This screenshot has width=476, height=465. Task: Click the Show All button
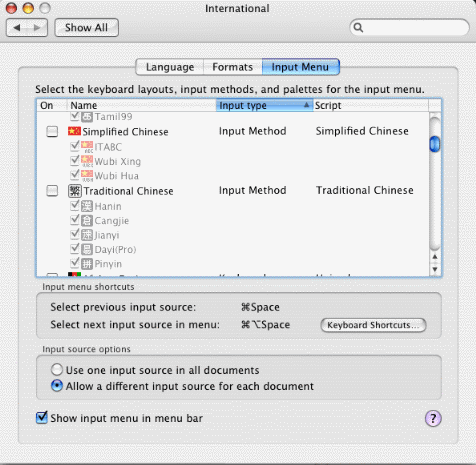click(x=86, y=28)
